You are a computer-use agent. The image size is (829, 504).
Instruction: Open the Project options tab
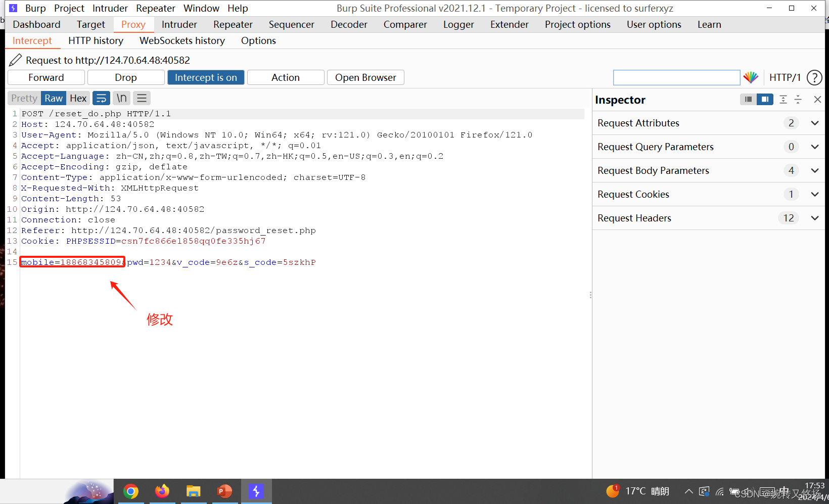point(578,24)
